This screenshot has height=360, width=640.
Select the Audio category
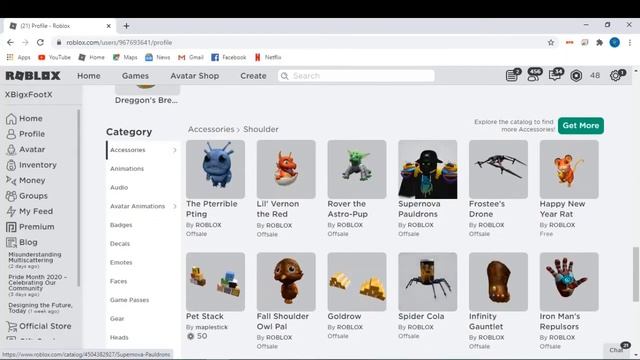pos(119,187)
